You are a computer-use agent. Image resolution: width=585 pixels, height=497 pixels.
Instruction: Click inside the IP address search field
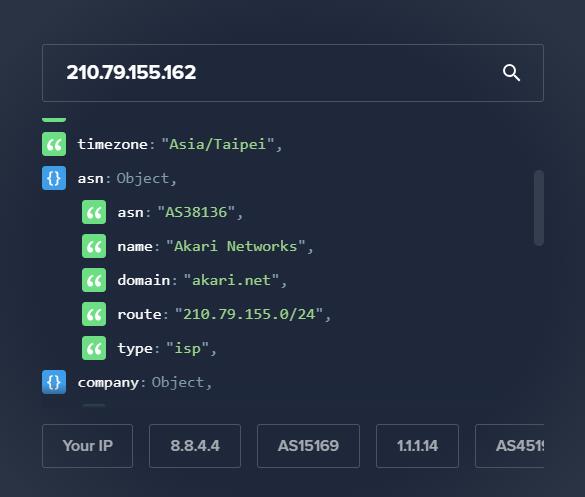coord(293,73)
